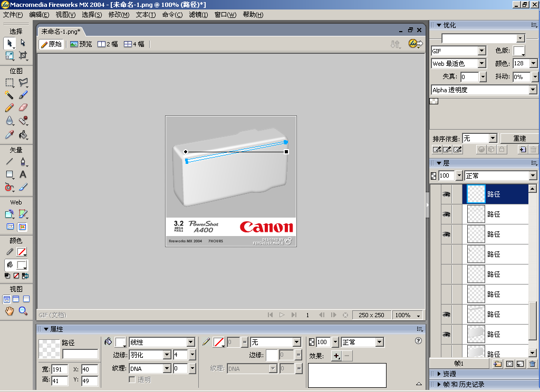The height and width of the screenshot is (392, 540).
Task: Switch to Standard Screen mode
Action: (6, 299)
